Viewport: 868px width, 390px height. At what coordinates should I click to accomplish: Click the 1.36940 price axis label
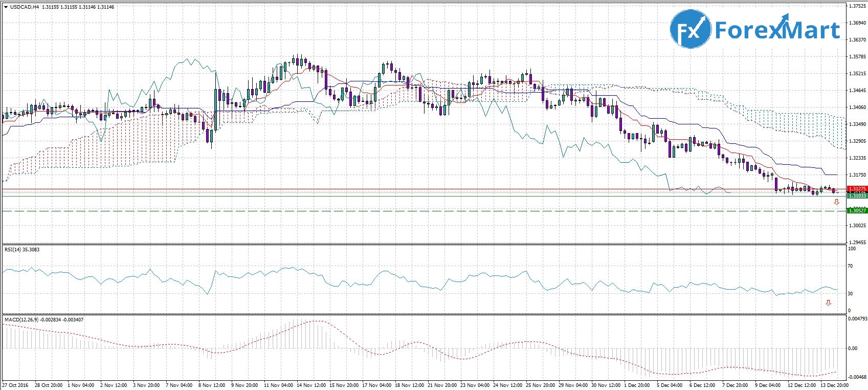pos(857,23)
